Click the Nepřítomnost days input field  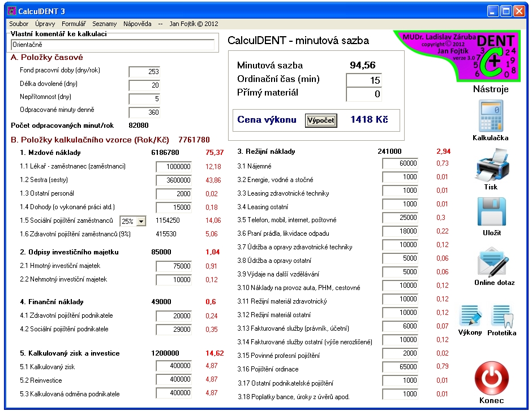pyautogui.click(x=144, y=98)
